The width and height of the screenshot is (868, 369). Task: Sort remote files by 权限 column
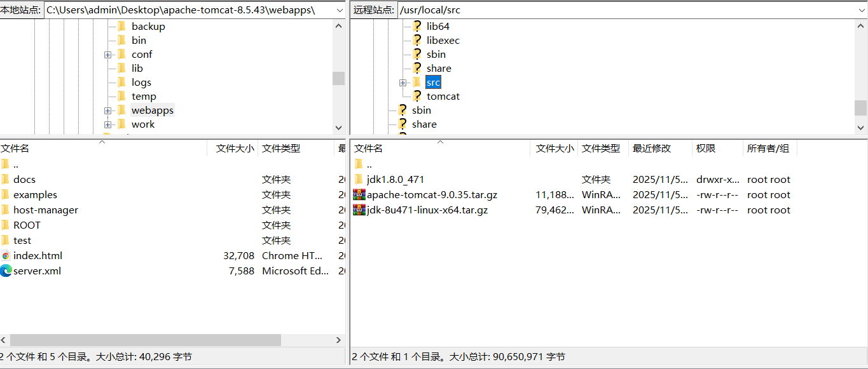(717, 148)
